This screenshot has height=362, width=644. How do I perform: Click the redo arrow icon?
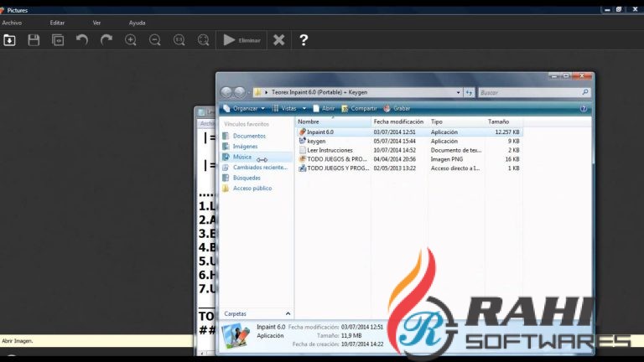pos(106,40)
